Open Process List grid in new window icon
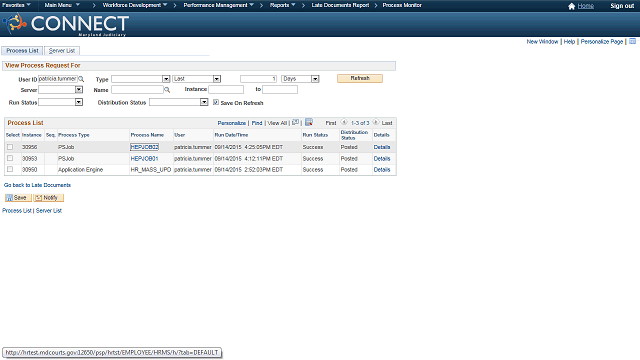 click(296, 122)
